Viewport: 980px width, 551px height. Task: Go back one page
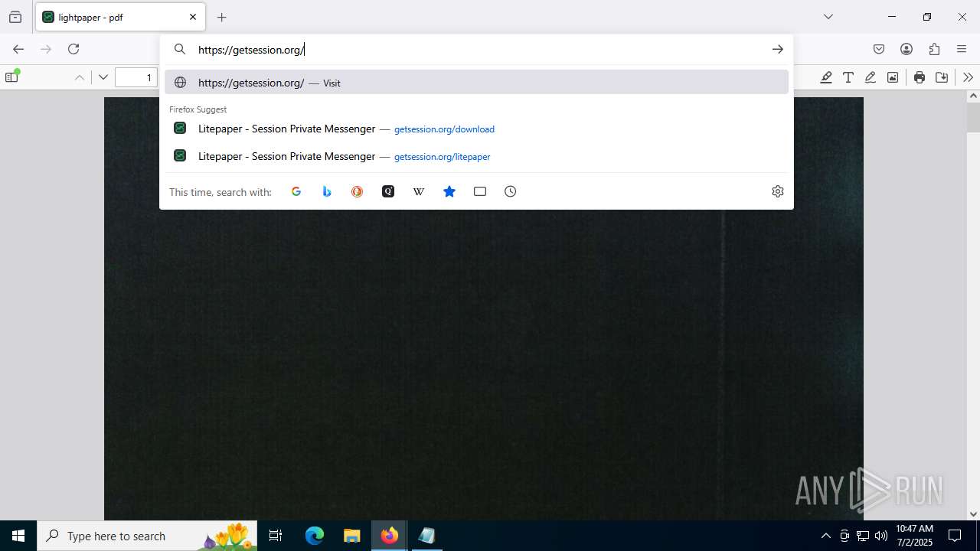pos(18,49)
